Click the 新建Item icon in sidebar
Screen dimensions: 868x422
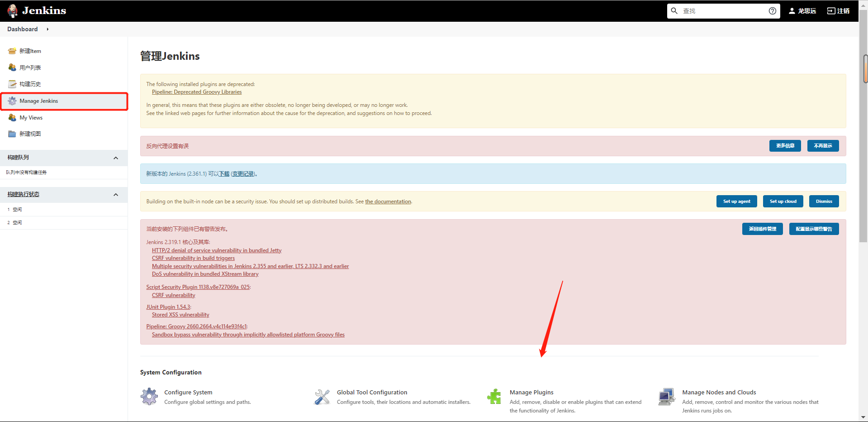pyautogui.click(x=12, y=51)
